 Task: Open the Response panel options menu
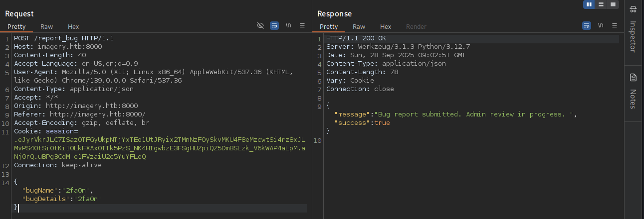coord(615,25)
